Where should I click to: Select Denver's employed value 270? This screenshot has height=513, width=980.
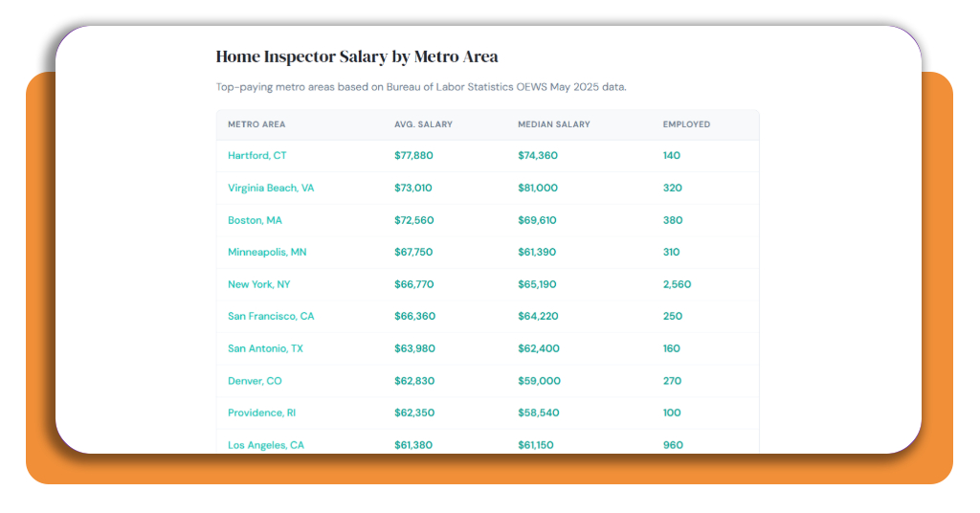tap(672, 381)
